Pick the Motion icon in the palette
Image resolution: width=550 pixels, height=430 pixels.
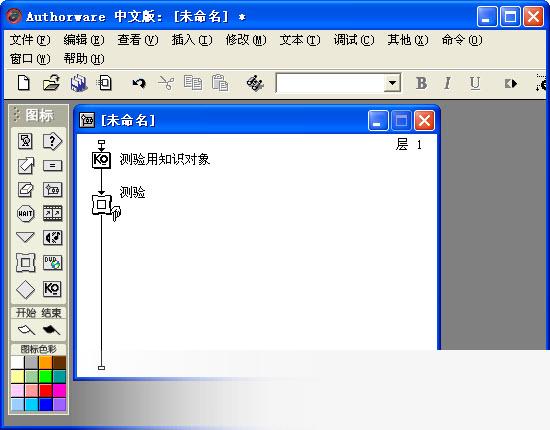pyautogui.click(x=25, y=166)
